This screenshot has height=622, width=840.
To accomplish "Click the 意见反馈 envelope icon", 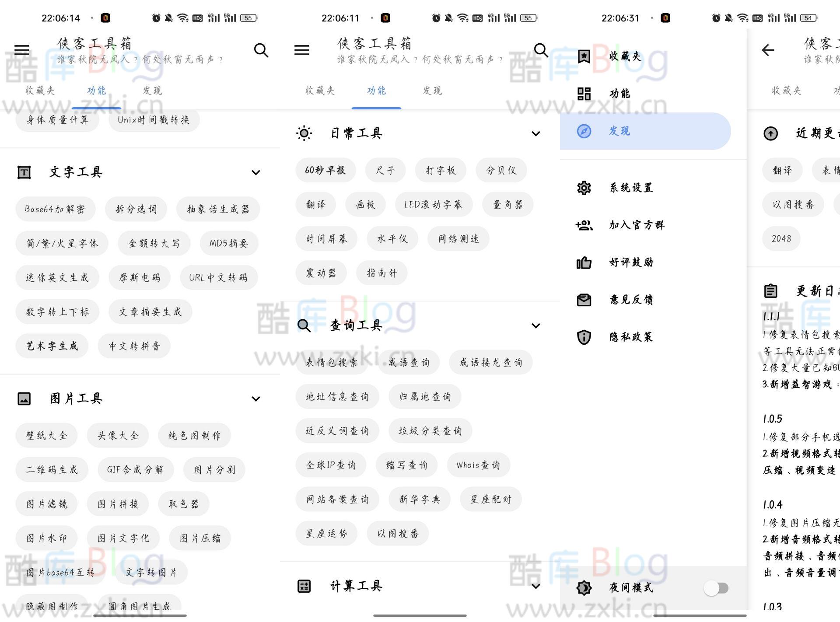I will 584,300.
